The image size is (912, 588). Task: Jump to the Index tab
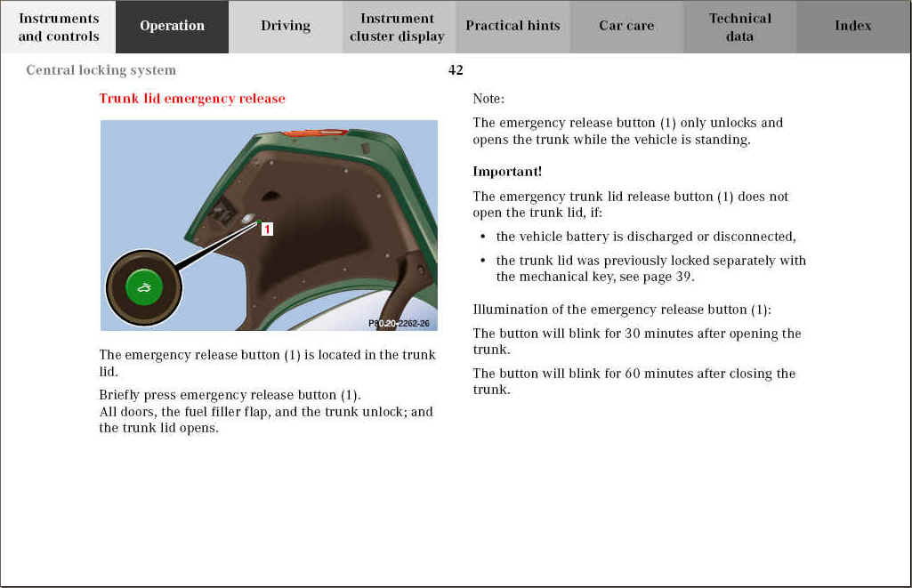click(852, 26)
